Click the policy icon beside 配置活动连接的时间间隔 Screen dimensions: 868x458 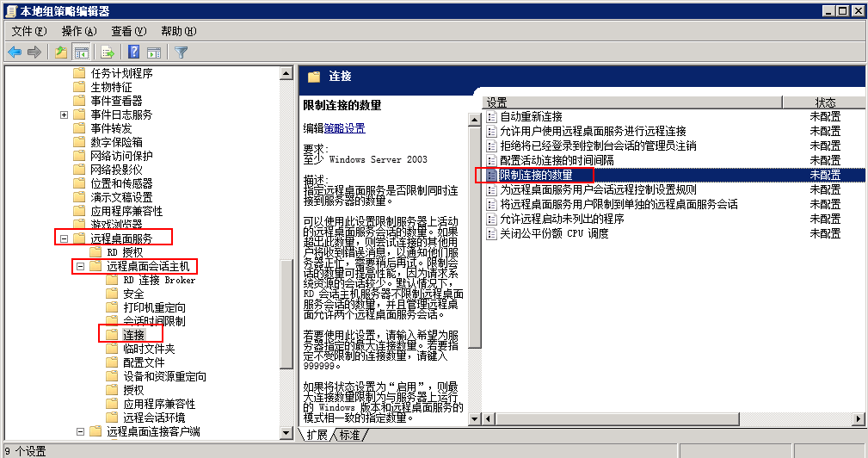click(491, 160)
